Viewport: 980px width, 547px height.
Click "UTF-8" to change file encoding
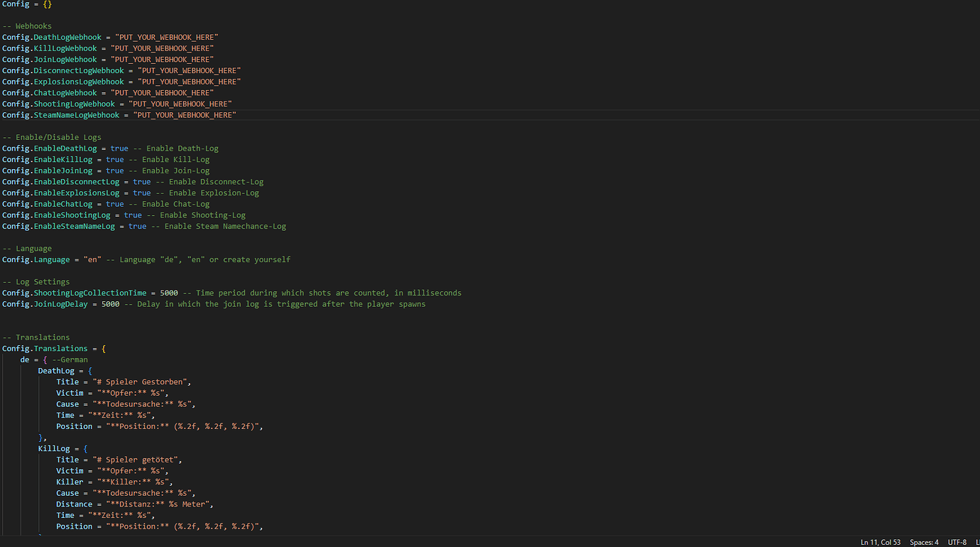click(957, 541)
